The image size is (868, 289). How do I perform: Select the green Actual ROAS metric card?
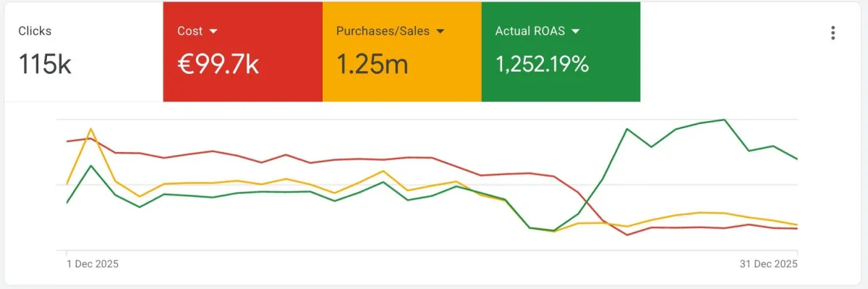click(561, 51)
